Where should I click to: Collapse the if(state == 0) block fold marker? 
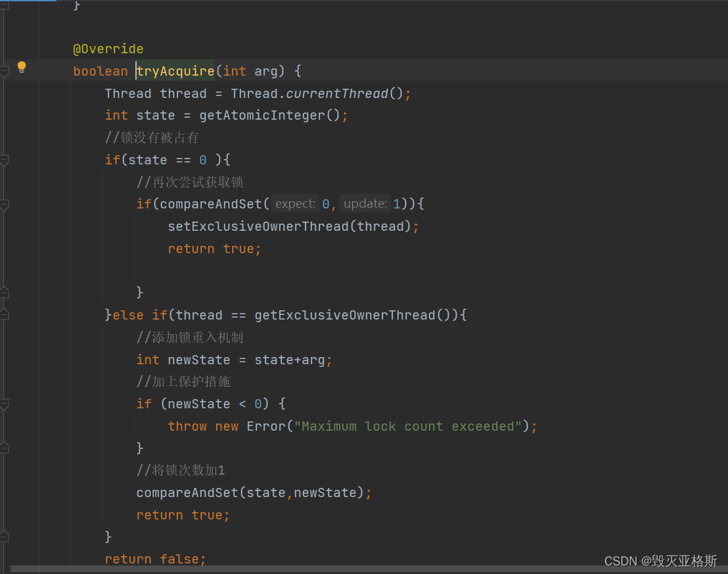pos(4,160)
